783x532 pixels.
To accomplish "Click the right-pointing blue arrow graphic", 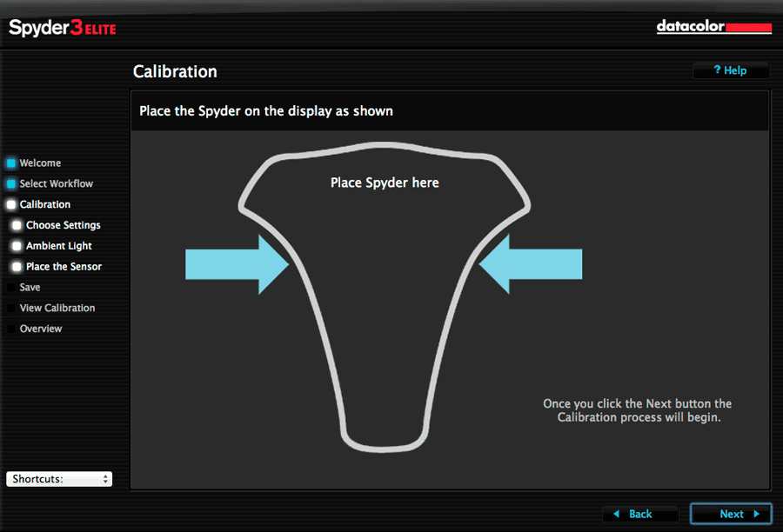I will click(x=238, y=264).
